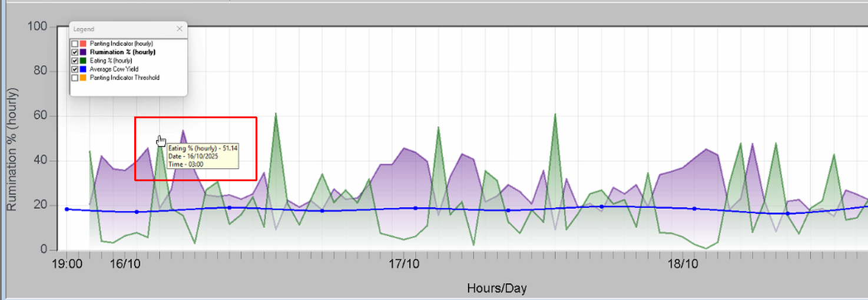Click the purple Rumination color swatch
This screenshot has height=300, width=868.
pos(83,52)
